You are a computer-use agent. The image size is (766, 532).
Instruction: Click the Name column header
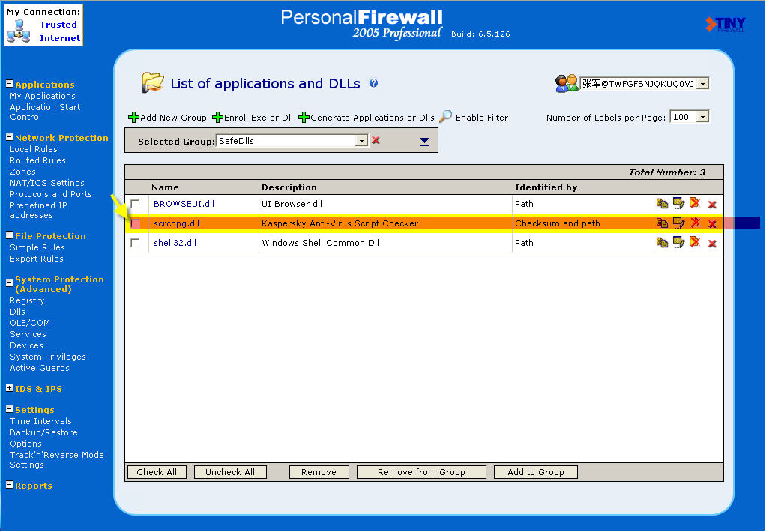click(165, 187)
